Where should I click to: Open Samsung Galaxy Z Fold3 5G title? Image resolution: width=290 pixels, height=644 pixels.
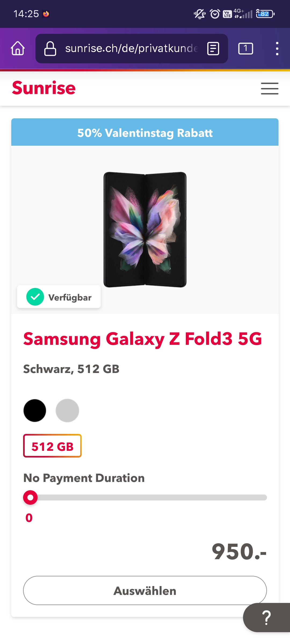point(143,339)
